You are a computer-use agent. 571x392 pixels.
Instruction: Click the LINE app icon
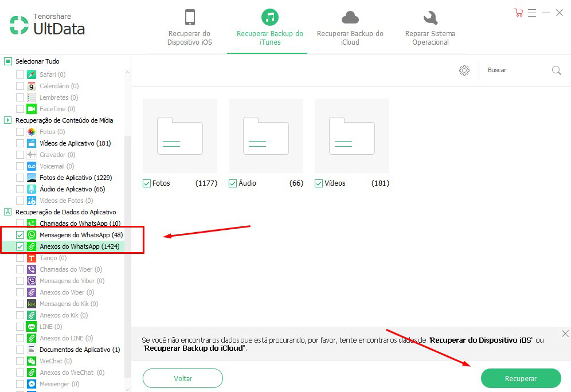(32, 327)
